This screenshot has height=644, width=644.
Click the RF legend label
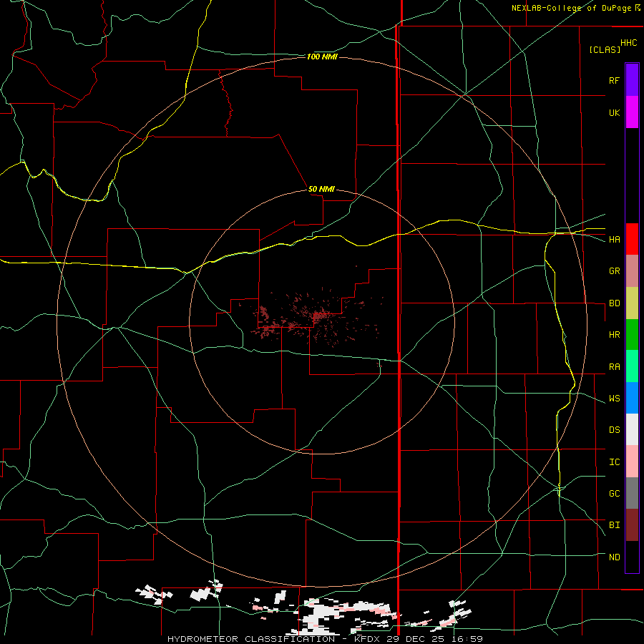614,80
